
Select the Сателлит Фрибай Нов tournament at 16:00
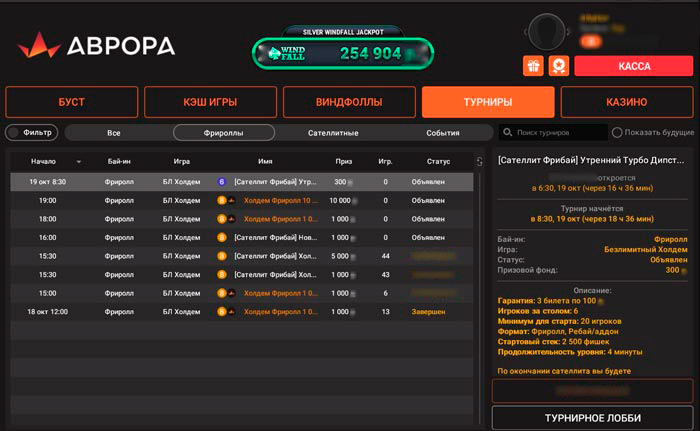coord(275,238)
